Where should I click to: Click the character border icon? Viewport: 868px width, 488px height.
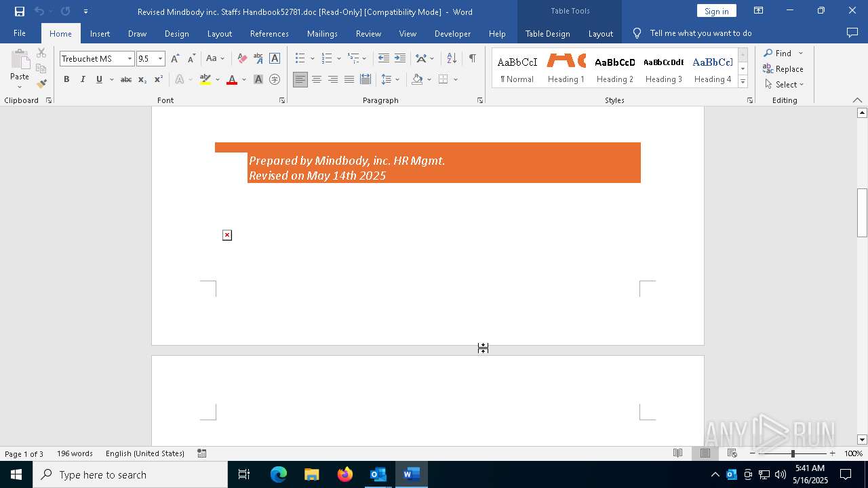click(x=275, y=59)
